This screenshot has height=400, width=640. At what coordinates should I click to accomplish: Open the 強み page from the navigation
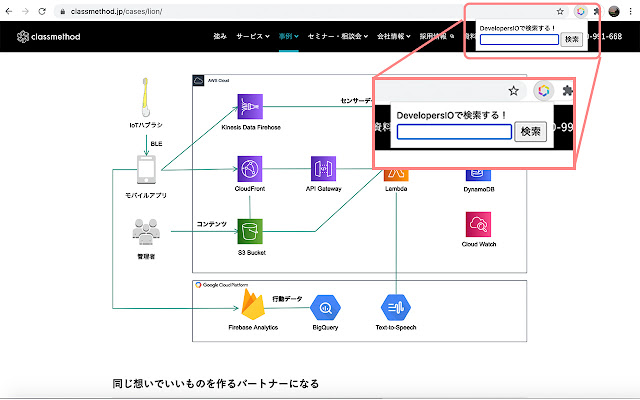pos(220,36)
